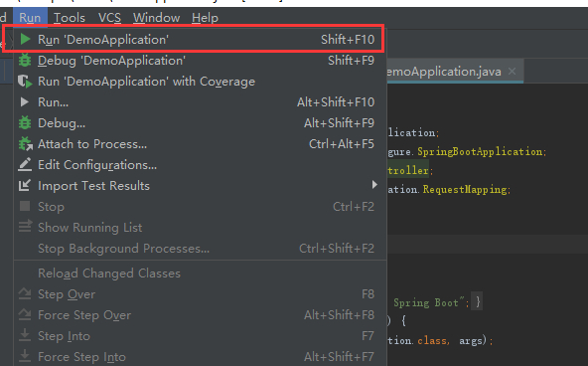Click the Force Step Over menu entry
This screenshot has height=366, width=588.
[x=201, y=315]
